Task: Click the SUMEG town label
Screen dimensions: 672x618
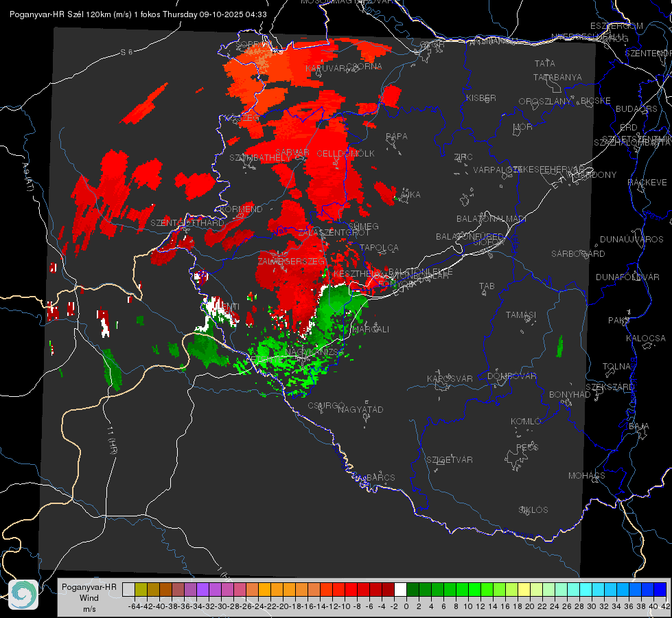Action: coord(363,227)
